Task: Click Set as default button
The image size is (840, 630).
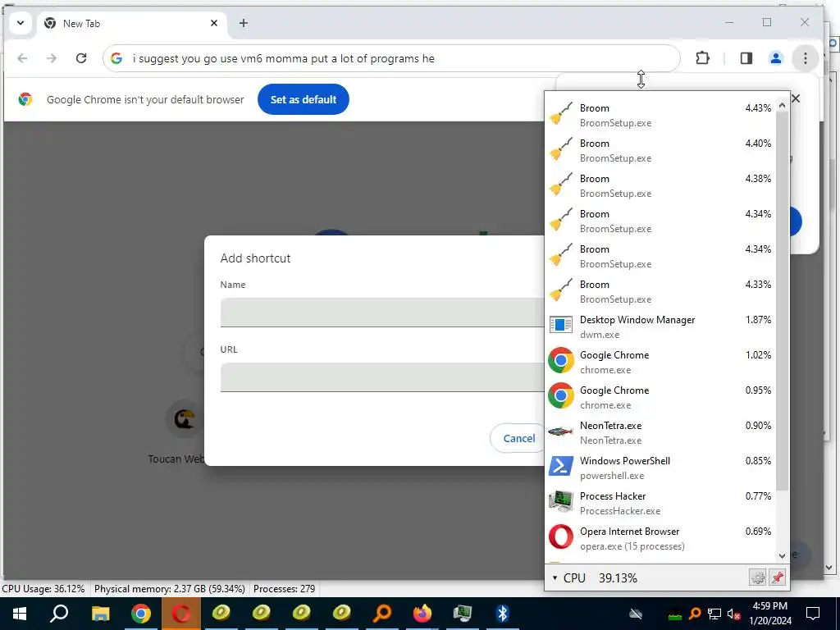Action: 304,99
